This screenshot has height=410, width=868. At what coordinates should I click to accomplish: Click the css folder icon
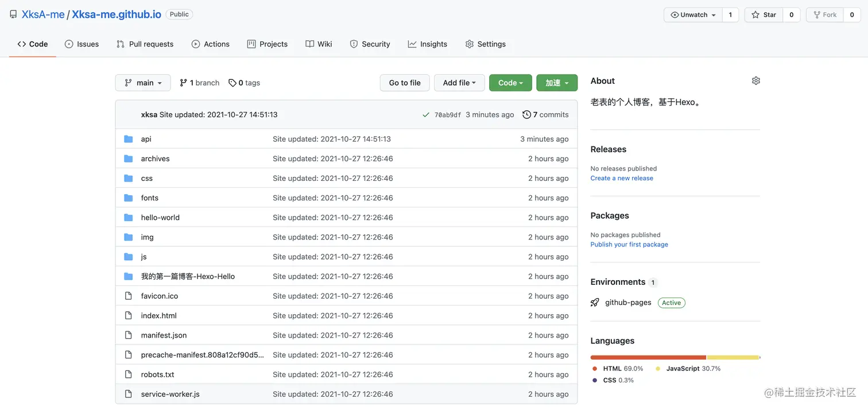click(x=129, y=178)
